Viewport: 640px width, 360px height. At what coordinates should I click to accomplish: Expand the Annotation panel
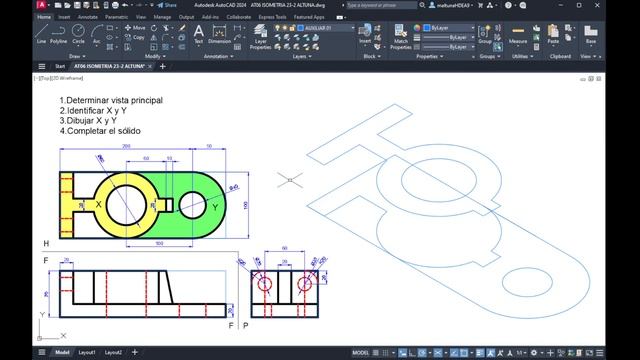[218, 56]
